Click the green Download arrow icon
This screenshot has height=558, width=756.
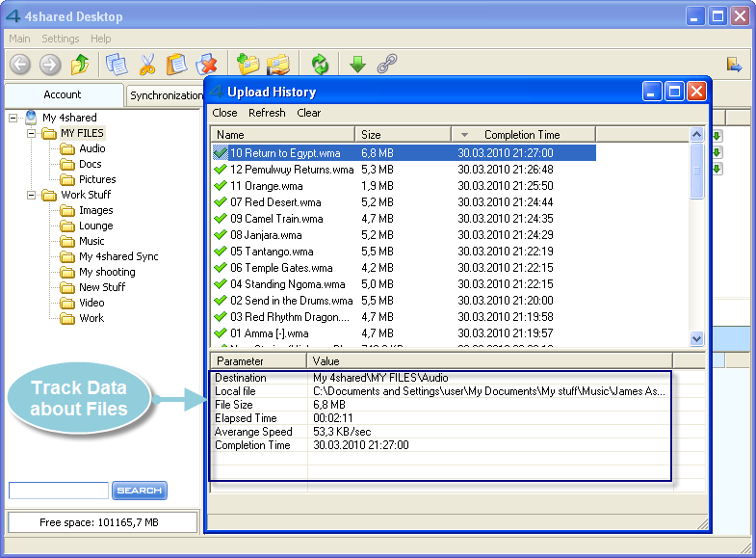pyautogui.click(x=357, y=65)
